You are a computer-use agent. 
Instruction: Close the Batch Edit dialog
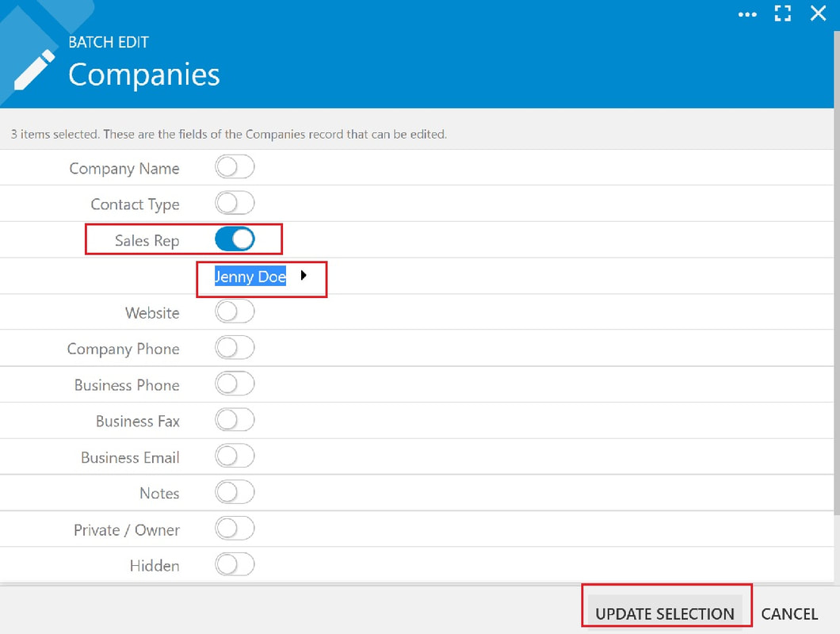[818, 13]
